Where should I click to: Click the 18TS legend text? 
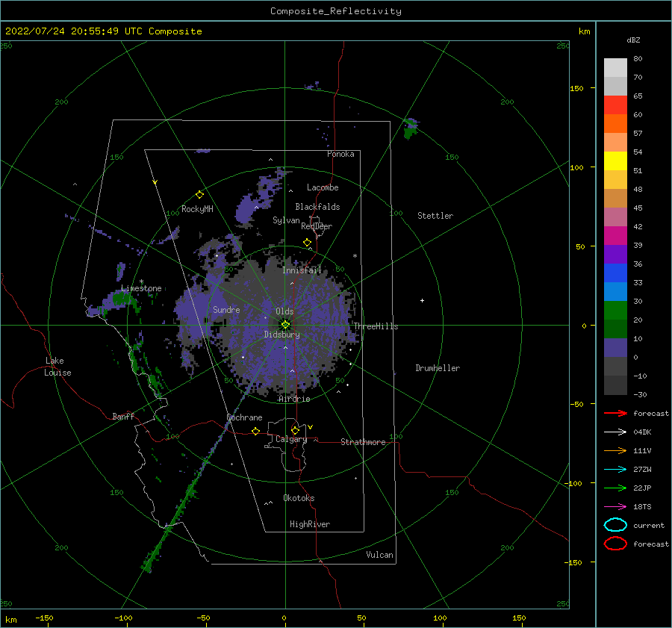click(642, 507)
